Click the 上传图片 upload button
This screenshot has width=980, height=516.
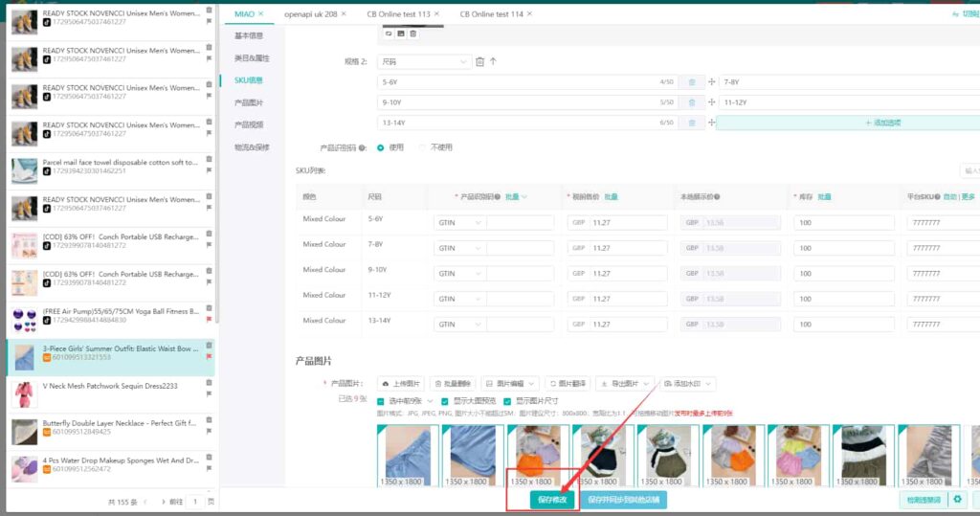[401, 384]
